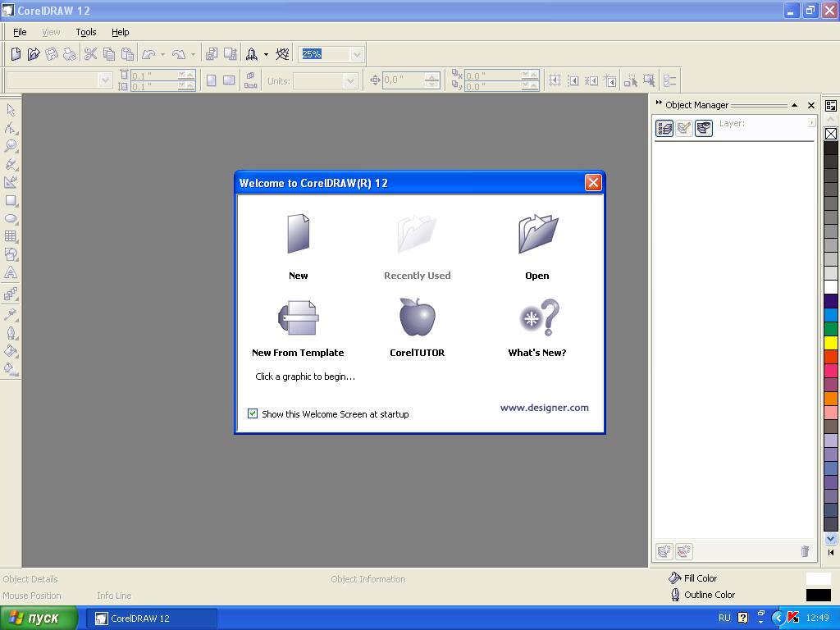840x630 pixels.
Task: Select the Rectangle tool
Action: [11, 200]
